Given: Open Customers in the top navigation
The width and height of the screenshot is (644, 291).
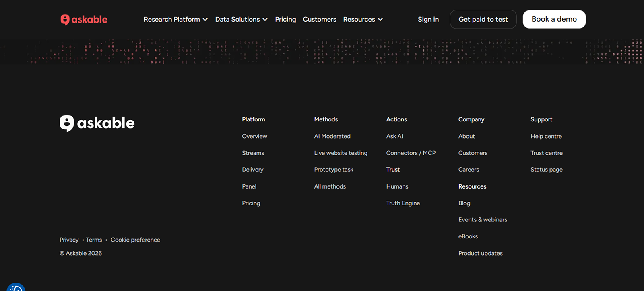Looking at the screenshot, I should tap(320, 19).
